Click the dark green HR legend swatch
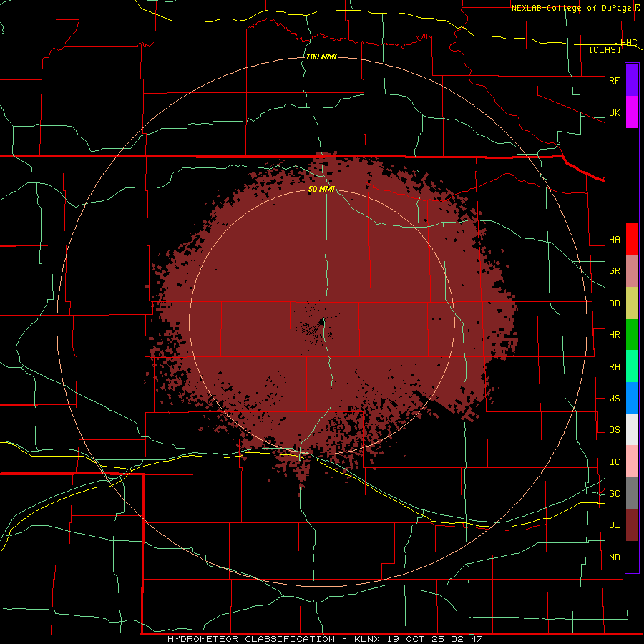Image resolution: width=644 pixels, height=644 pixels. point(632,334)
